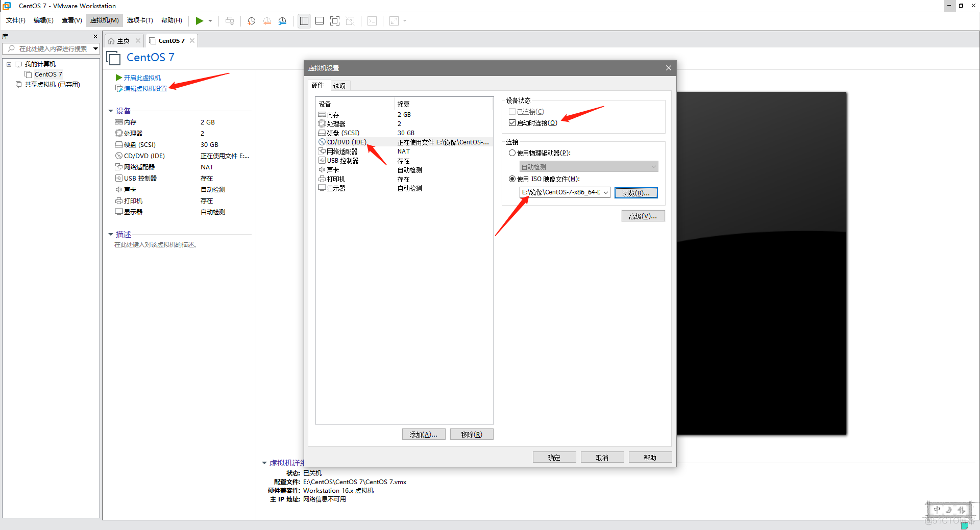Collapse the 虚拟机详细信息 section
The height and width of the screenshot is (530, 980).
coord(264,463)
